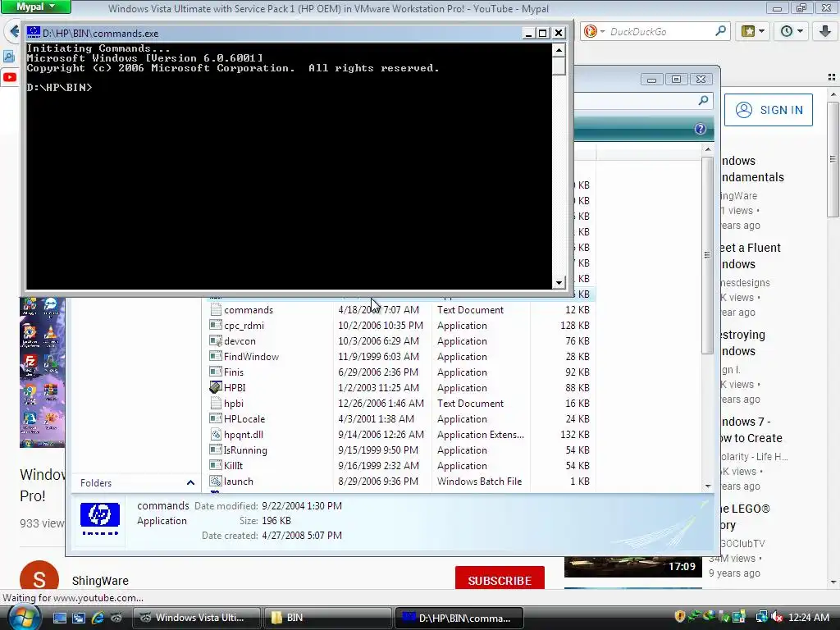
Task: Open the history clock button
Action: pyautogui.click(x=787, y=32)
